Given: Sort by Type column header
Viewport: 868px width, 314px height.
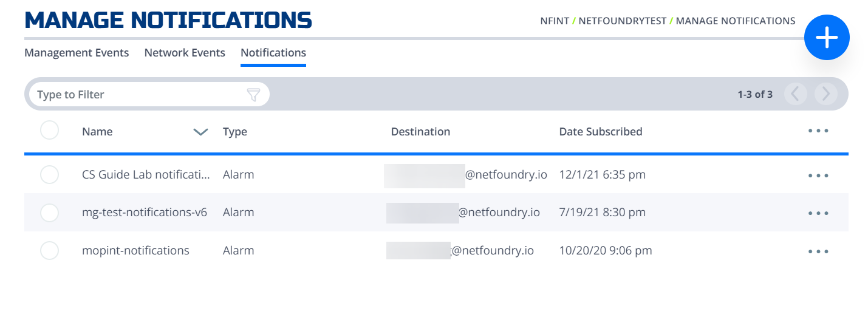Looking at the screenshot, I should pos(235,132).
